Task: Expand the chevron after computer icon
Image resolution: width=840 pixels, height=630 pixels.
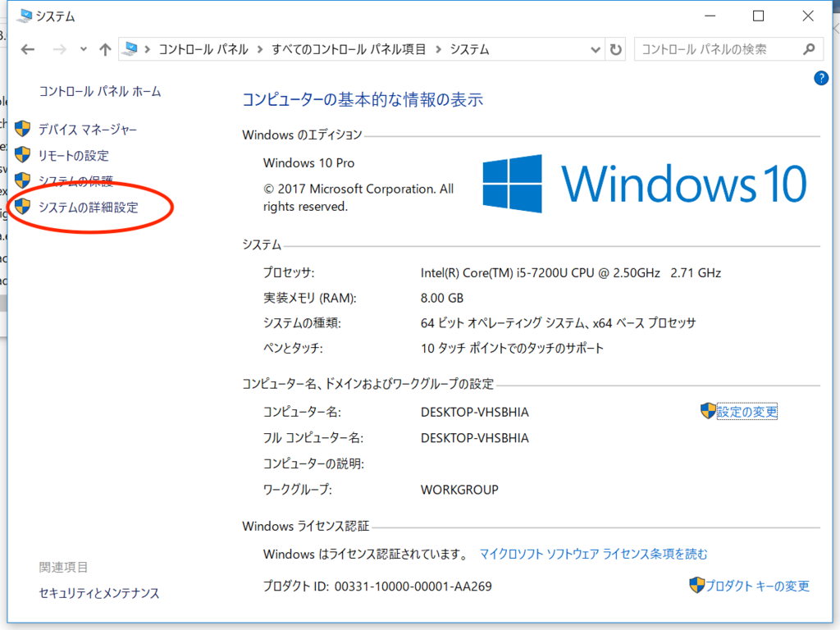Action: tap(148, 50)
